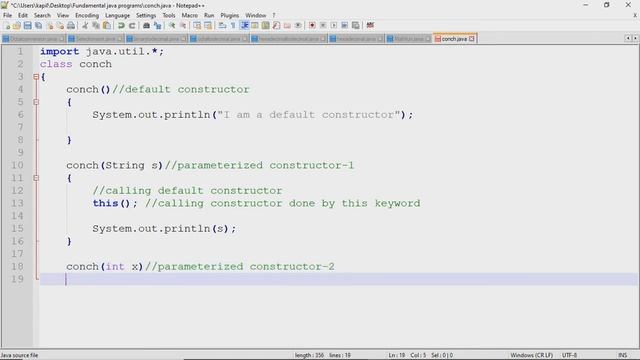Open the Plugins menu
Image resolution: width=640 pixels, height=360 pixels.
229,15
